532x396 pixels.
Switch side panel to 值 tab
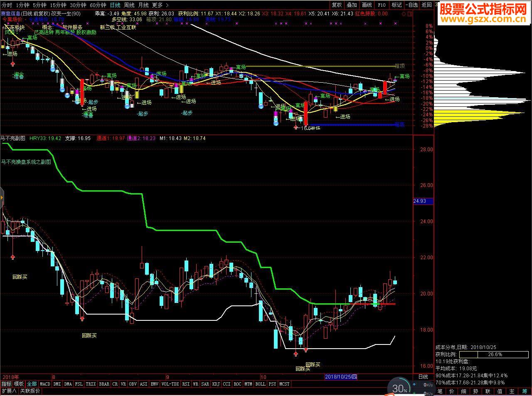pyautogui.click(x=500, y=391)
